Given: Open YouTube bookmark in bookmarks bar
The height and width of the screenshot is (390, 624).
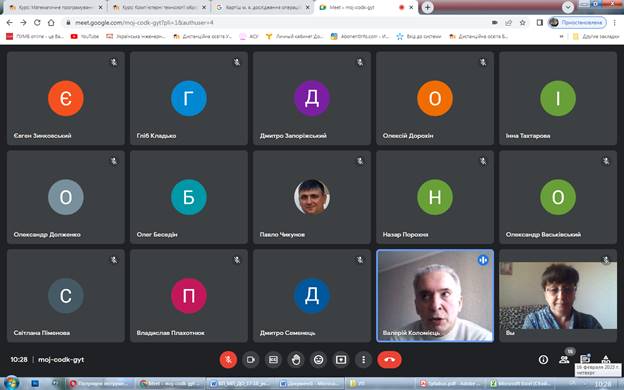Looking at the screenshot, I should pos(85,36).
